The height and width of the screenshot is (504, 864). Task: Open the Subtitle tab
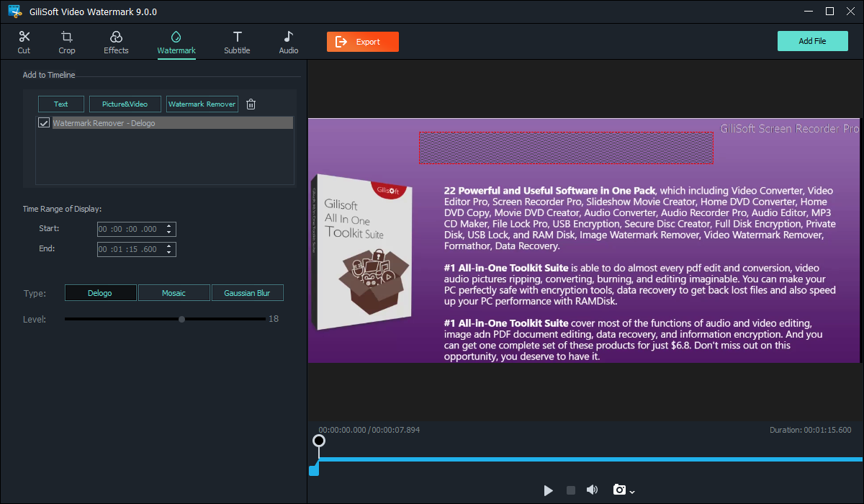(237, 42)
